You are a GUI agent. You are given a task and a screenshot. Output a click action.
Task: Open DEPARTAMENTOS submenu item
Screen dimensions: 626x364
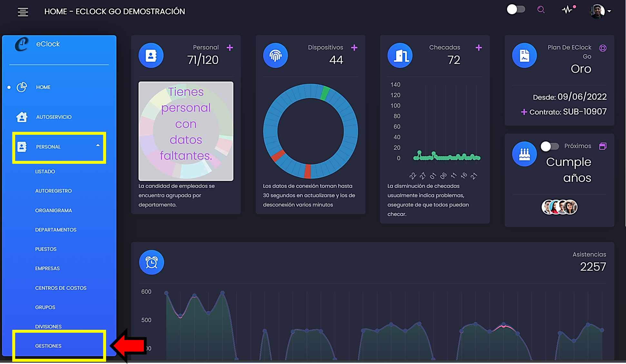click(56, 230)
